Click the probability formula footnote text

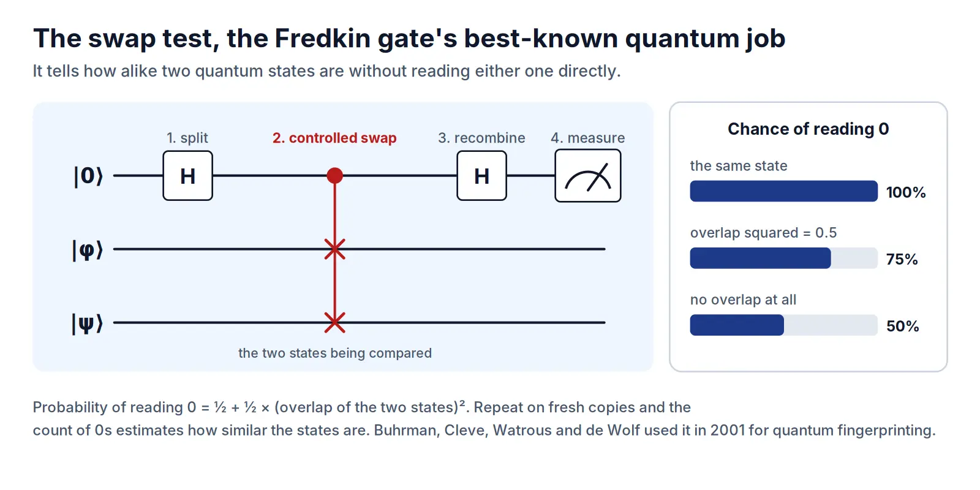(x=484, y=418)
